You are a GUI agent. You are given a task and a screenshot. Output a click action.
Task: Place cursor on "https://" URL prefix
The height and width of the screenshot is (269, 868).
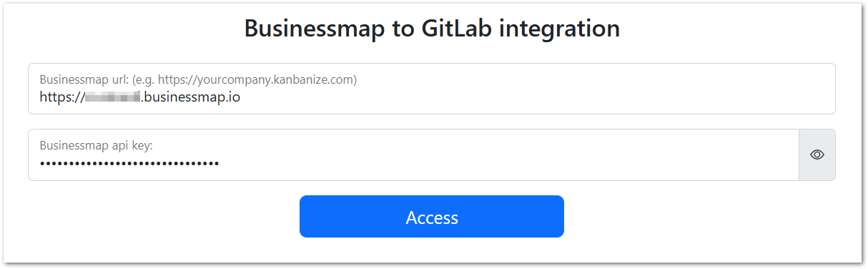pyautogui.click(x=62, y=97)
